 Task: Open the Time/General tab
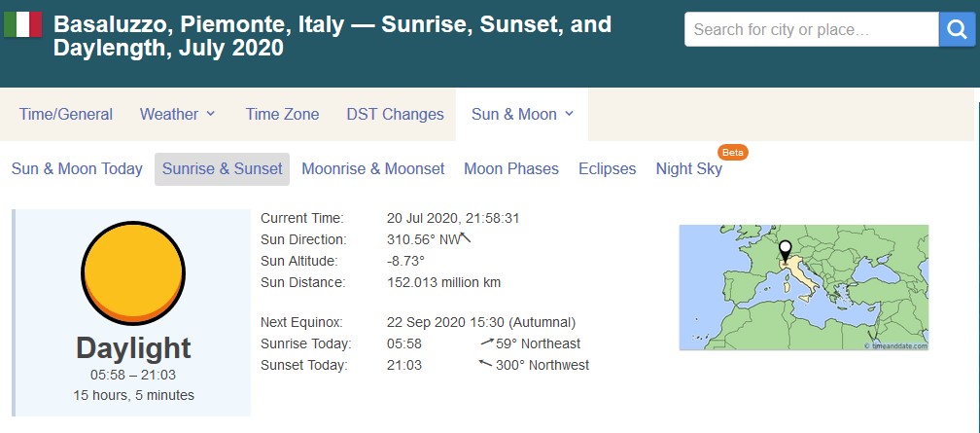coord(66,114)
